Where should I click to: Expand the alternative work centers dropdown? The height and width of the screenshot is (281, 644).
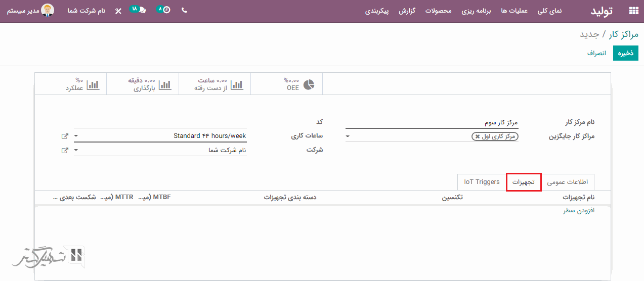pyautogui.click(x=348, y=136)
